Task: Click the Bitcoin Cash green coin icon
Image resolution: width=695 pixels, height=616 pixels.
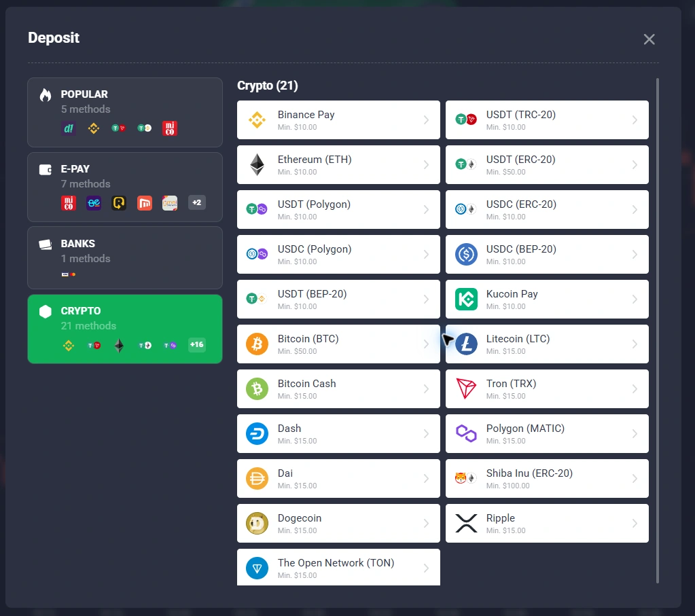Action: click(257, 388)
